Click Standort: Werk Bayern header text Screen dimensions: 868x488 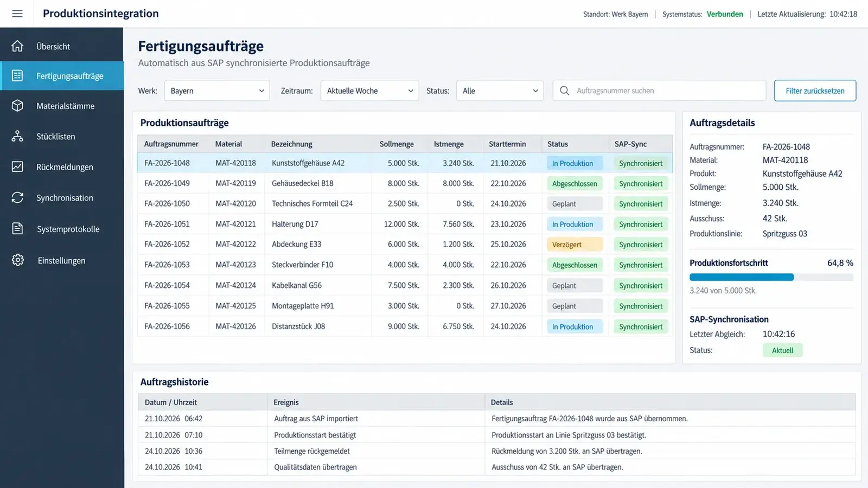pos(616,14)
